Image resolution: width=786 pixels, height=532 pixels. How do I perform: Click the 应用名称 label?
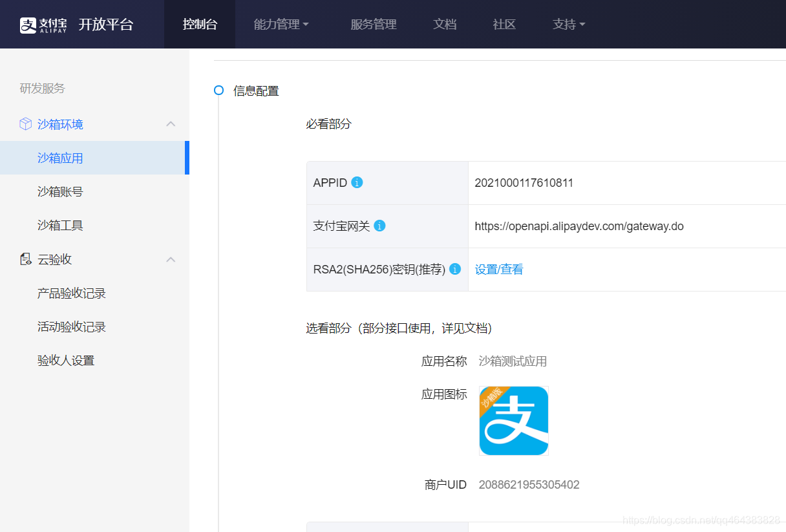coord(444,361)
